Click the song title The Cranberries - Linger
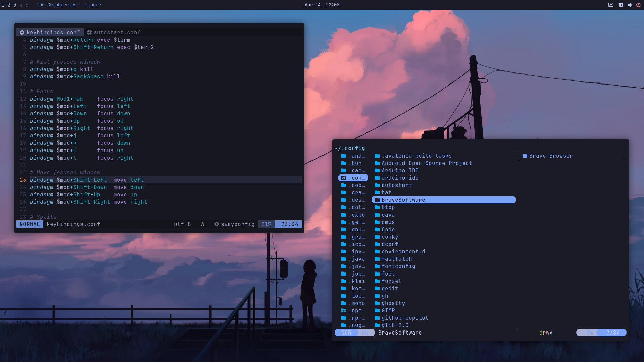This screenshot has height=362, width=644. (68, 5)
